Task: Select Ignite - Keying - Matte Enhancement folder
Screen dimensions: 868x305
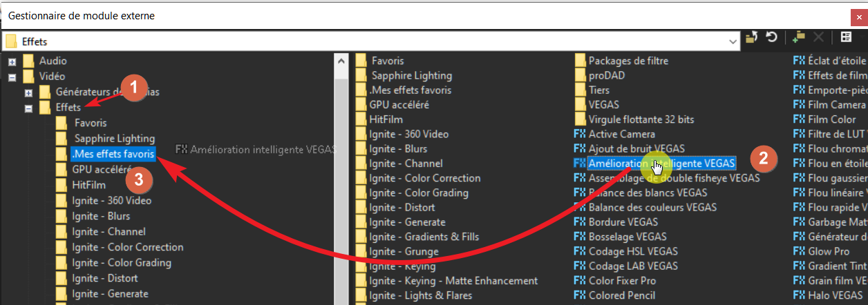Action: [453, 281]
